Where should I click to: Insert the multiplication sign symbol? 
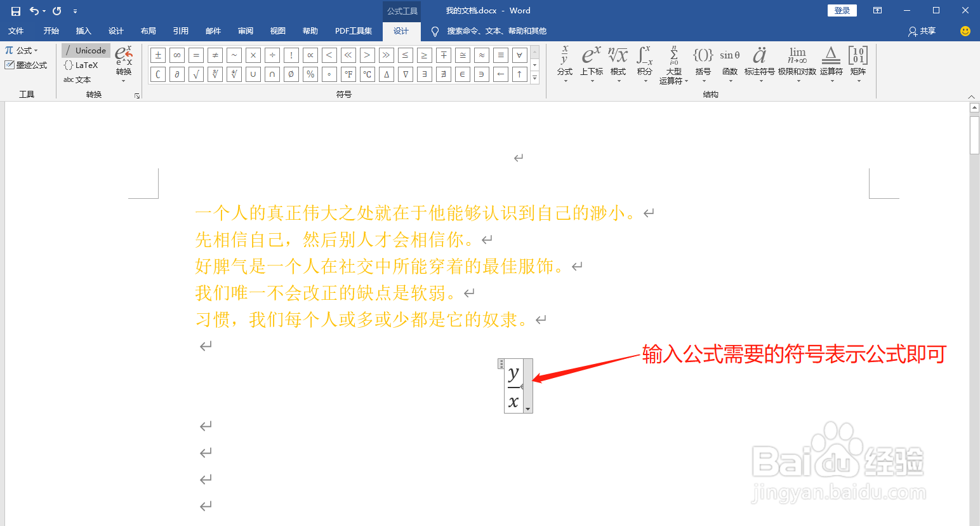[x=253, y=55]
